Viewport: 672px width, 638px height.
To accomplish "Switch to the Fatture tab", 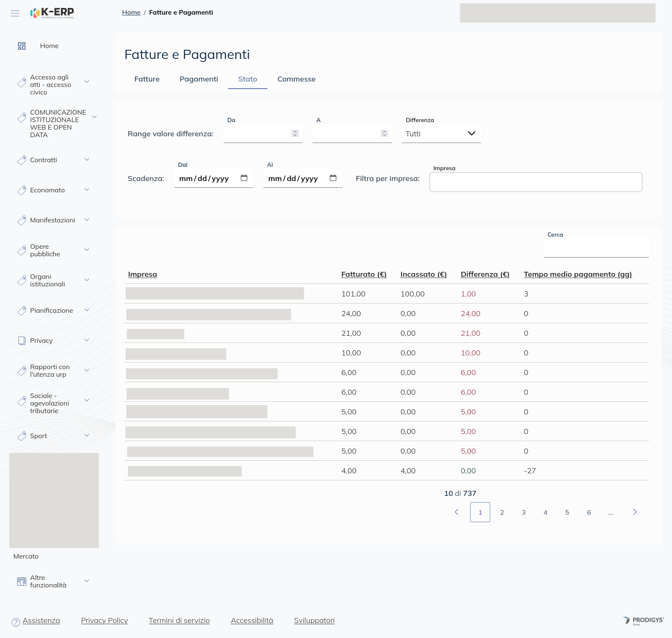I will tap(147, 79).
